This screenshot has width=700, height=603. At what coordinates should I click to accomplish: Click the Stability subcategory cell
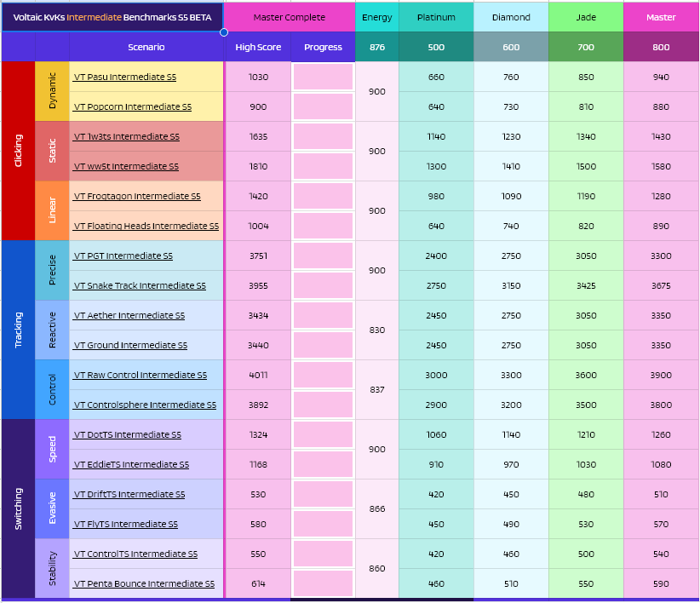pos(52,569)
